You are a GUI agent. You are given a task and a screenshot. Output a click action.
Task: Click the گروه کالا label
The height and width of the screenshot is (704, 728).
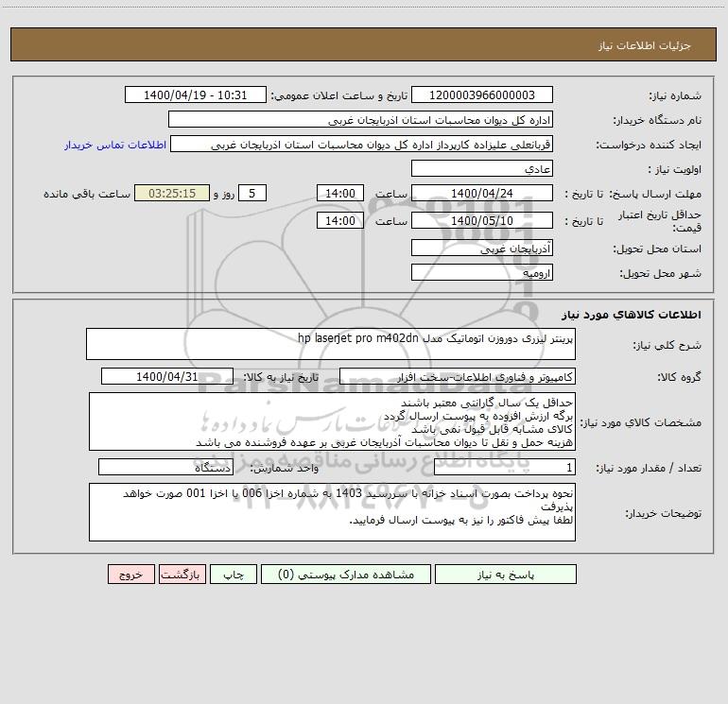pos(679,377)
